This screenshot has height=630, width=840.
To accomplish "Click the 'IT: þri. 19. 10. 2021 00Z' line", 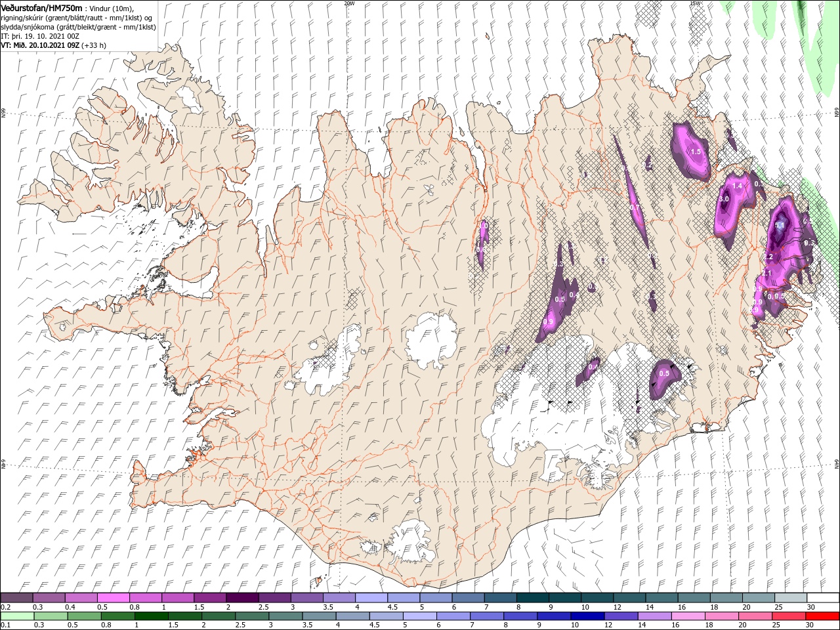I will coord(40,36).
